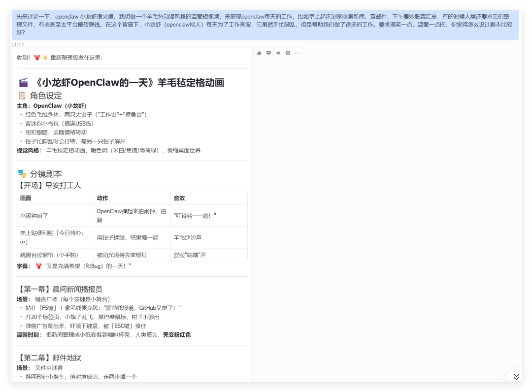Forward the message using the arrow icon
This screenshot has height=392, width=532.
point(278,53)
